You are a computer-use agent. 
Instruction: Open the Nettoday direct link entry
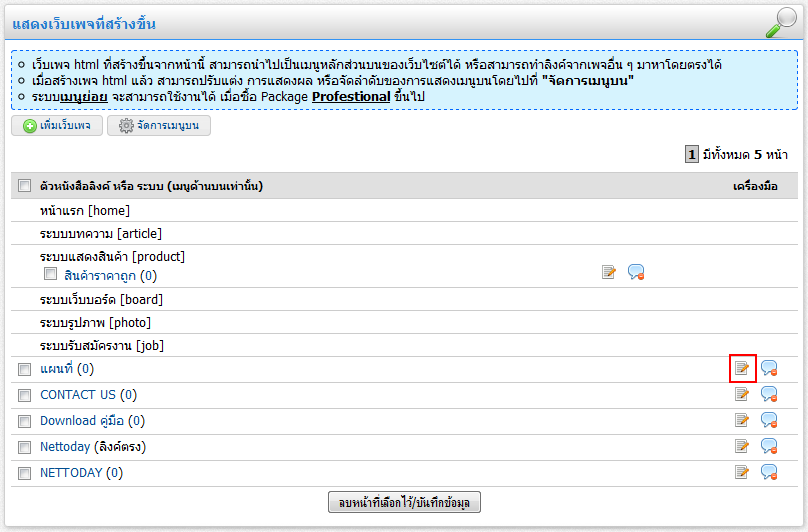(x=65, y=447)
